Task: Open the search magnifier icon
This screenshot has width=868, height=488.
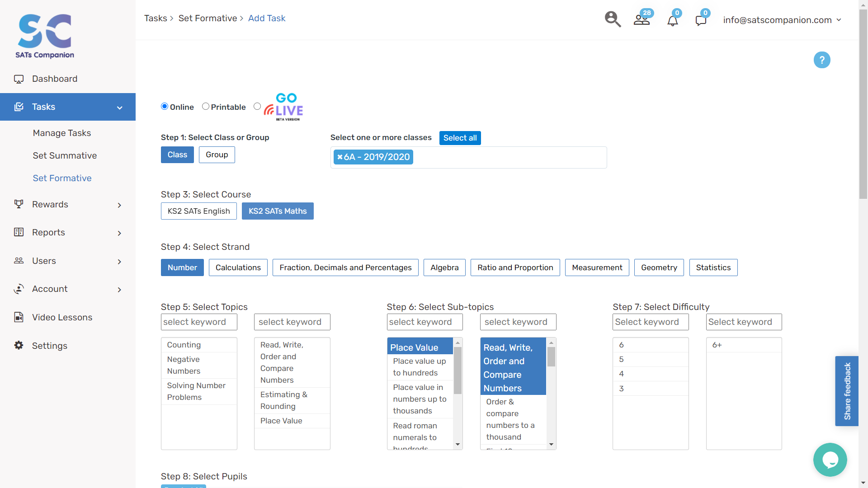Action: click(613, 19)
